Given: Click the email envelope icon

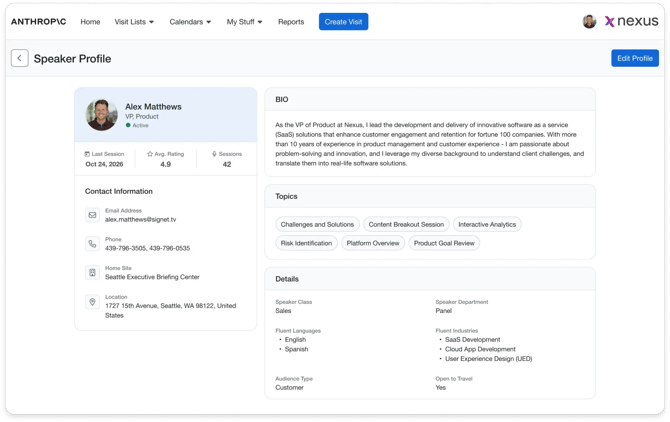Looking at the screenshot, I should pyautogui.click(x=92, y=215).
